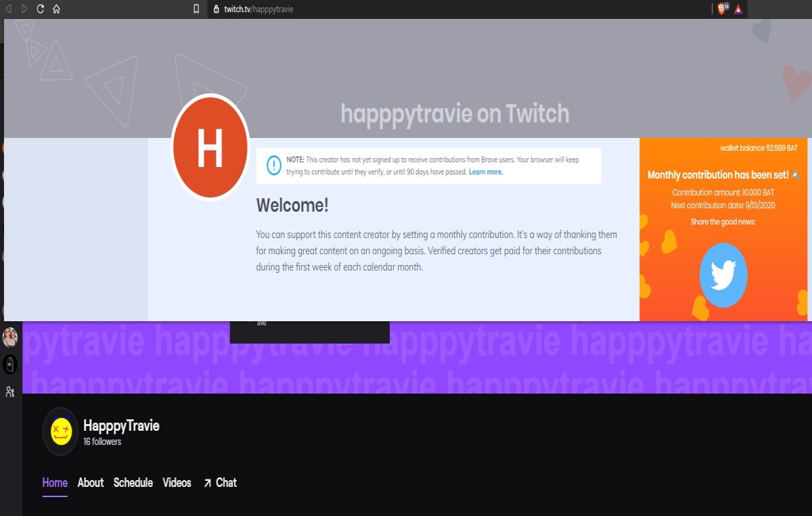Viewport: 812px width, 516px height.
Task: Click the 16 followers count
Action: pyautogui.click(x=102, y=442)
